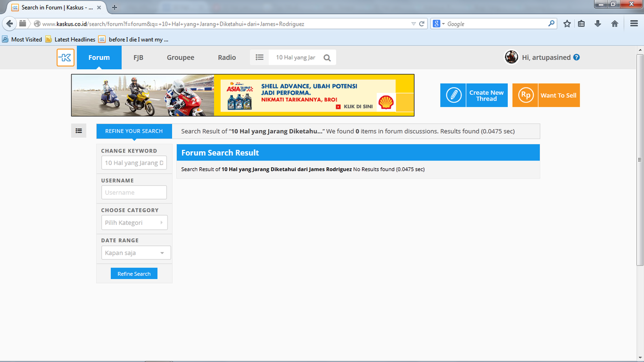Click Hi, artupasined username link
644x362 pixels.
coord(546,57)
